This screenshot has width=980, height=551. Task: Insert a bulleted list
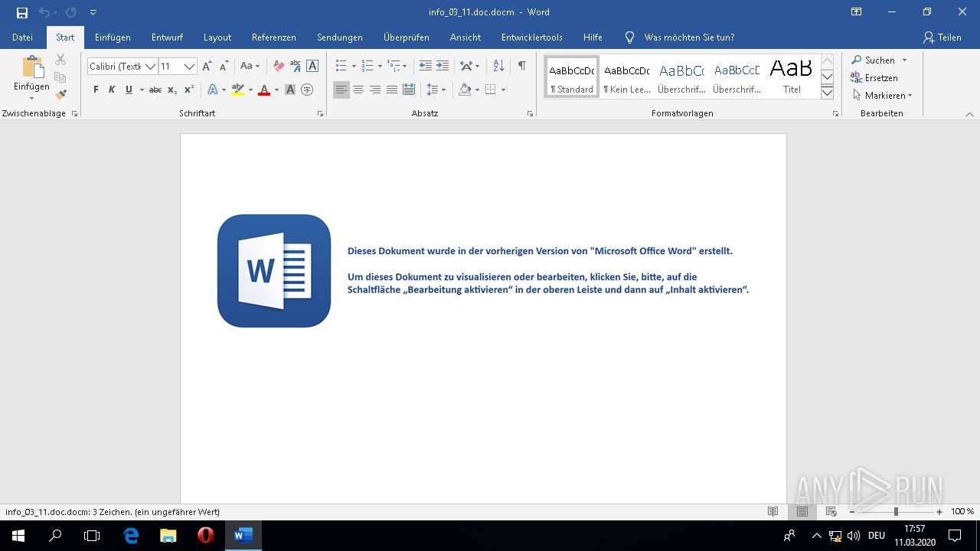[x=341, y=67]
